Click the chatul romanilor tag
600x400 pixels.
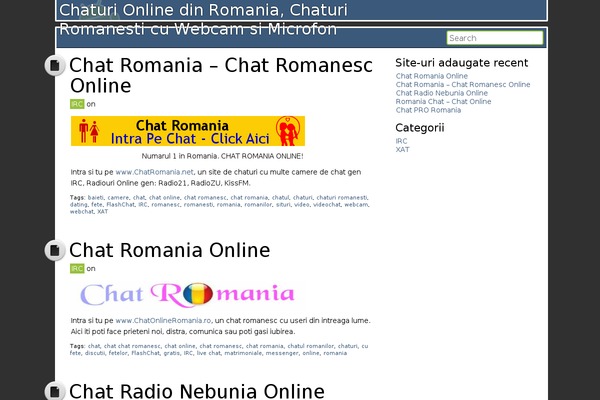pos(310,346)
